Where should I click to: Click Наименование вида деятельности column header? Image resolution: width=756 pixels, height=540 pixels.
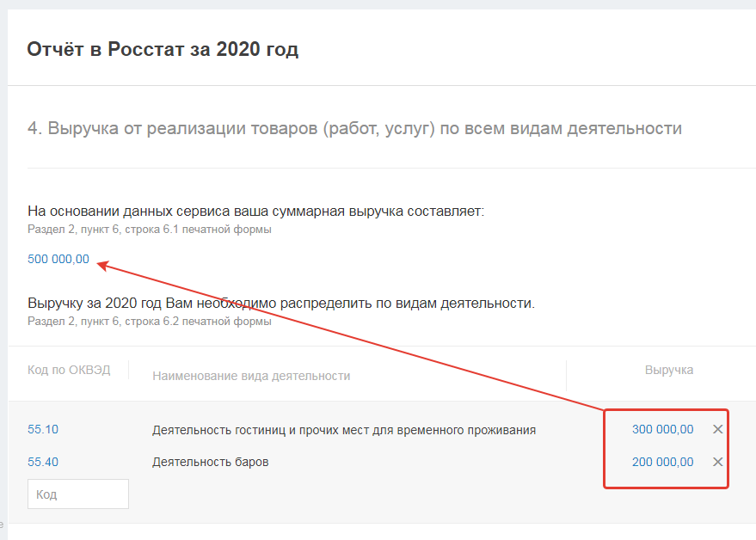click(251, 376)
